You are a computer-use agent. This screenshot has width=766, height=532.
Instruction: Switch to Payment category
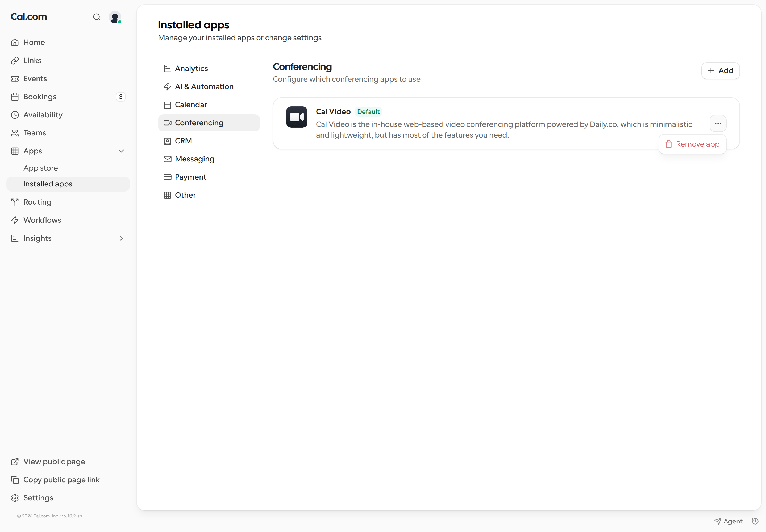tap(209, 177)
